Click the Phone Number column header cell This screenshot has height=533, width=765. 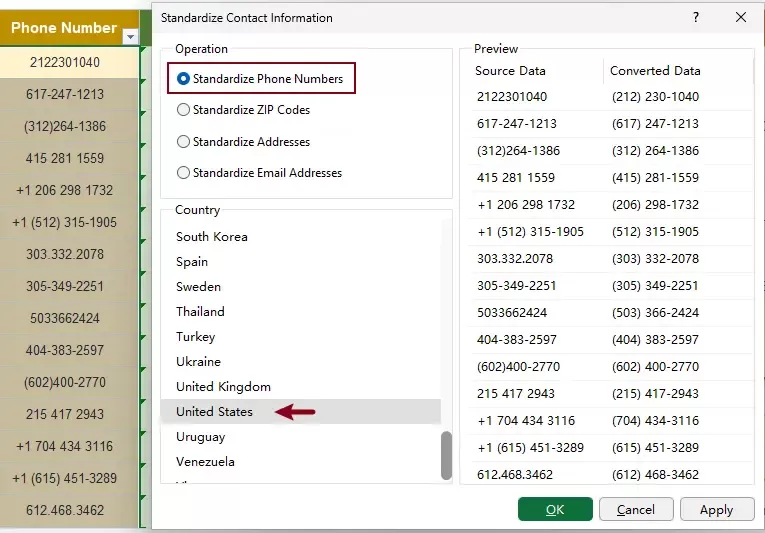click(x=69, y=28)
